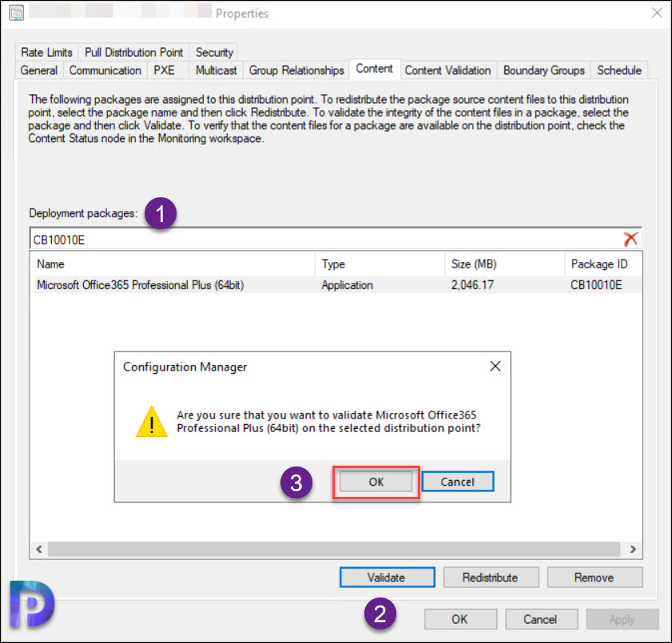Click OK at the bottom of Properties window
This screenshot has width=672, height=643.
(x=460, y=619)
